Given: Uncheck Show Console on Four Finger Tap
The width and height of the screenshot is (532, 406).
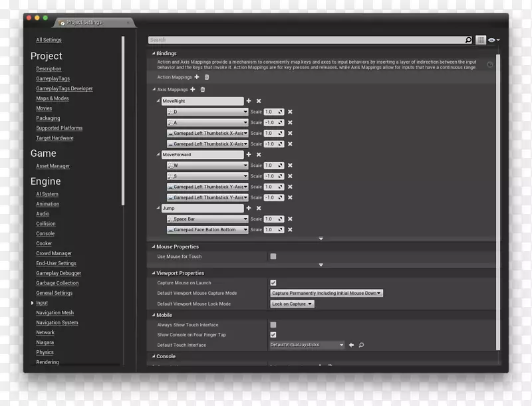Looking at the screenshot, I should [273, 334].
